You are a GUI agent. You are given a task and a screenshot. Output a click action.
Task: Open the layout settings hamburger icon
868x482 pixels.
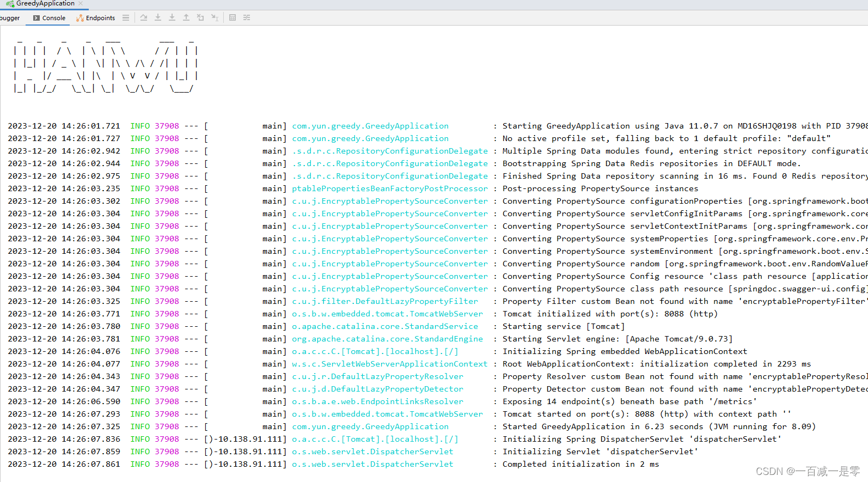pos(126,18)
